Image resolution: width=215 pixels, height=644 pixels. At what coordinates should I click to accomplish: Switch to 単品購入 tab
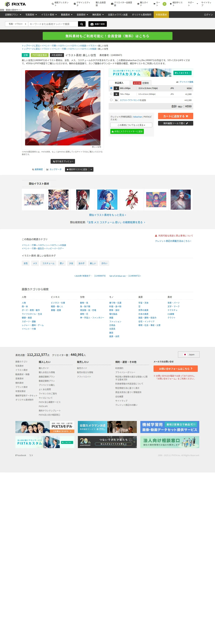(x=119, y=83)
